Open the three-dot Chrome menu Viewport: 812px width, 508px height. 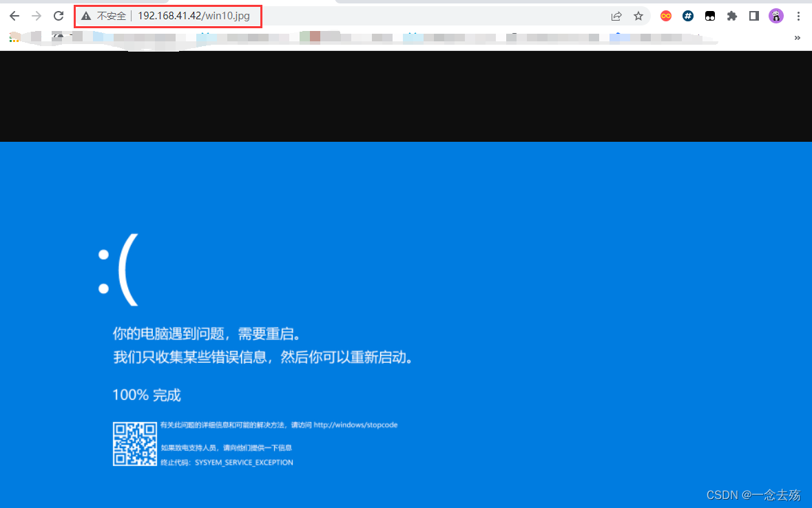click(798, 15)
